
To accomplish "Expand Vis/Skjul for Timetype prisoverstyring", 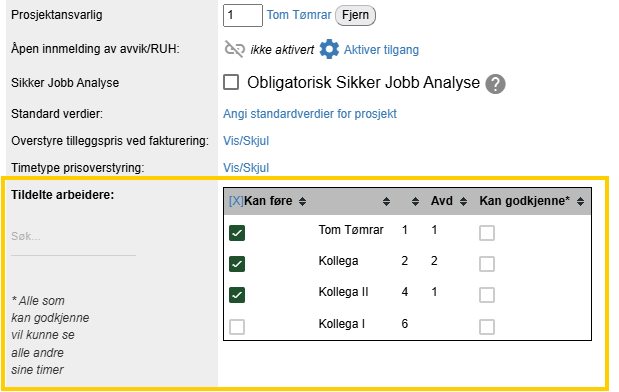I will pos(246,168).
